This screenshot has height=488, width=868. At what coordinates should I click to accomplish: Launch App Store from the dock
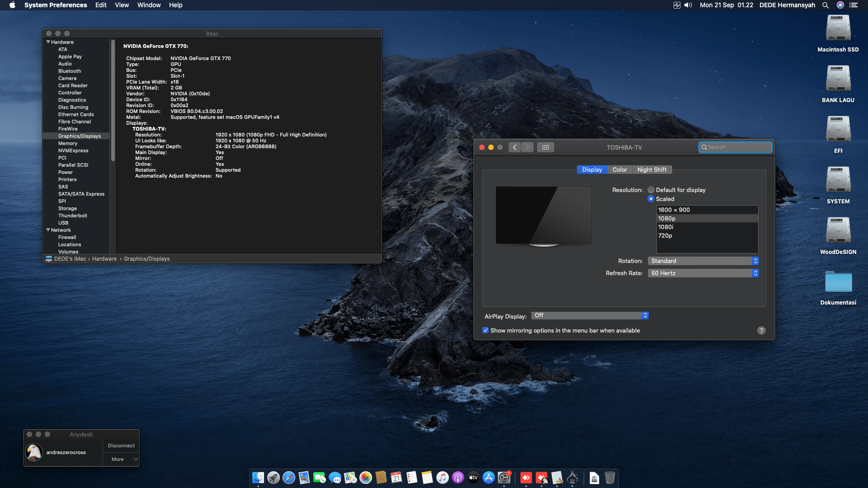point(489,478)
